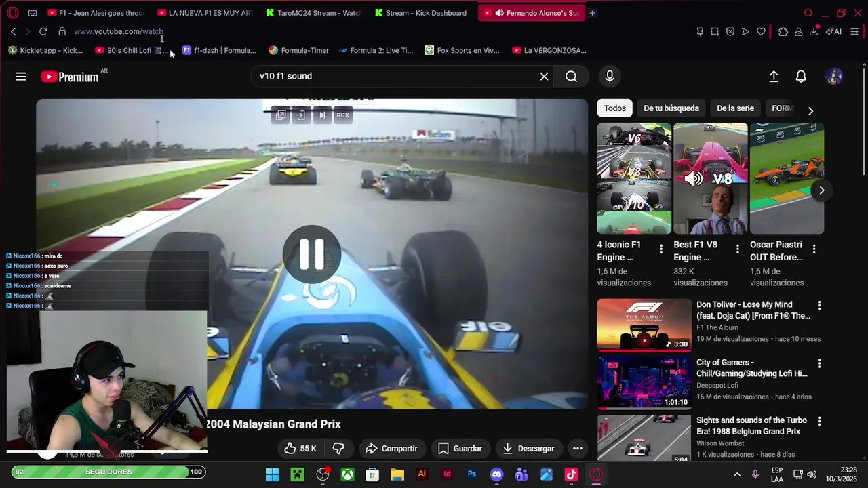Open the YouTube upload/create button
Screen dimensions: 868x488
click(x=774, y=77)
